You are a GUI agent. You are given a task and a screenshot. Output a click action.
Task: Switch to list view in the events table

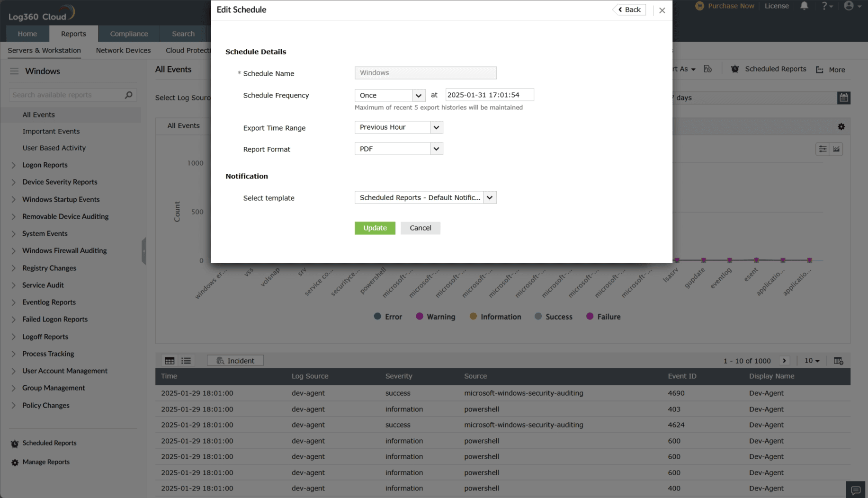pos(186,360)
